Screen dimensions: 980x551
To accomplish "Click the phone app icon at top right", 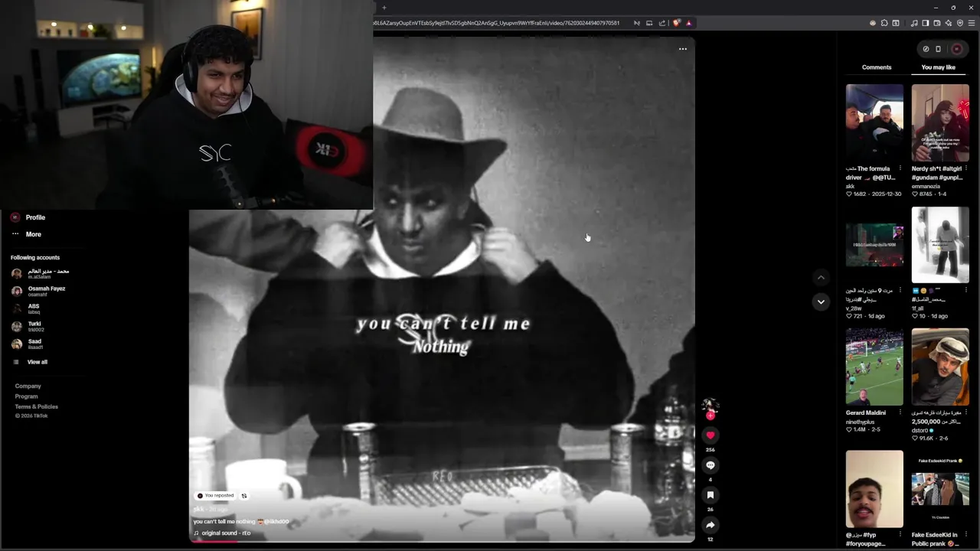I will (x=939, y=49).
